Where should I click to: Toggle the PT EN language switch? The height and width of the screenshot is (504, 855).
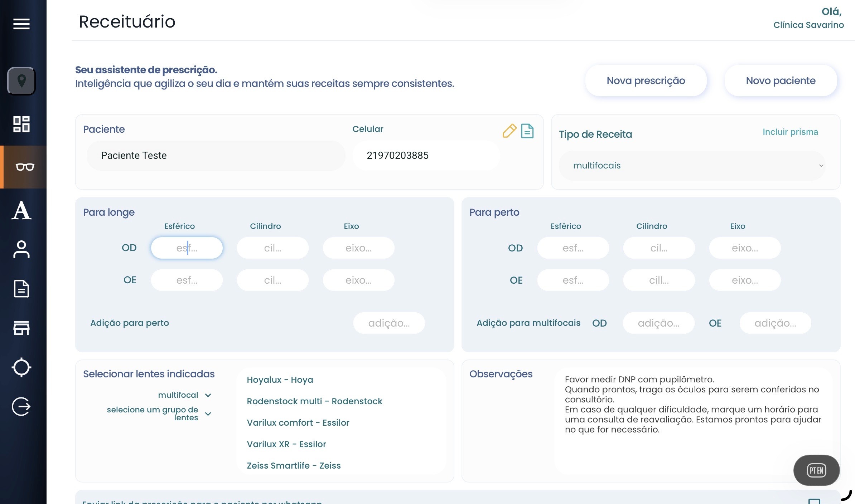(x=816, y=470)
